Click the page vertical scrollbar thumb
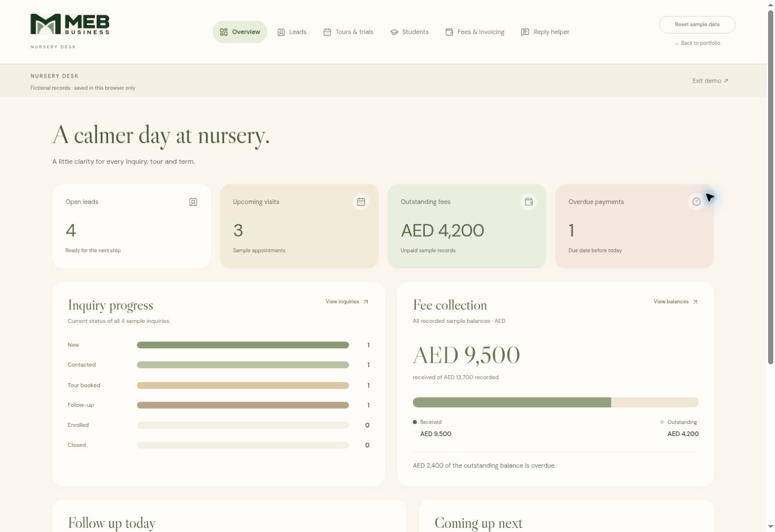This screenshot has height=532, width=775. 770,187
